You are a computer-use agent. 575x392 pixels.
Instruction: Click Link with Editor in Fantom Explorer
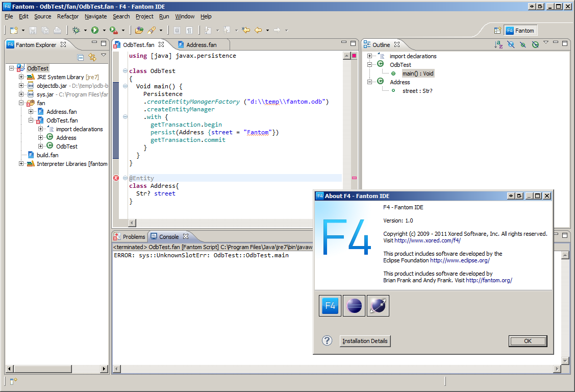pos(92,57)
